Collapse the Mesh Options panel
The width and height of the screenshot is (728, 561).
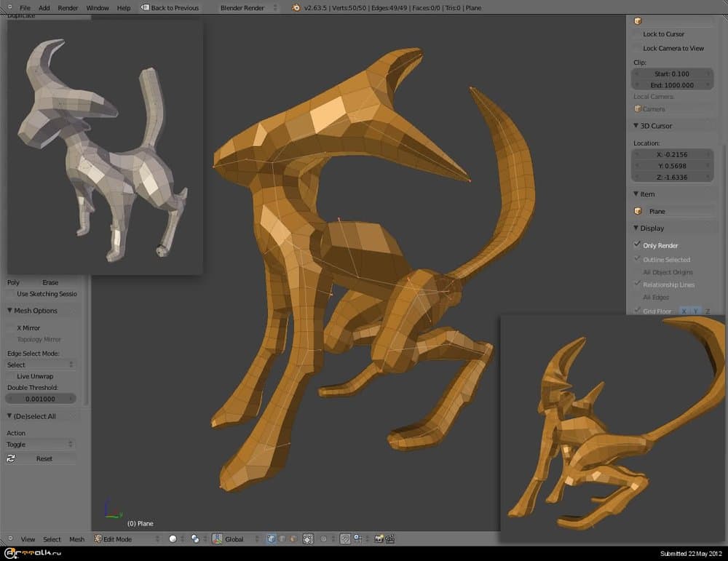click(9, 311)
